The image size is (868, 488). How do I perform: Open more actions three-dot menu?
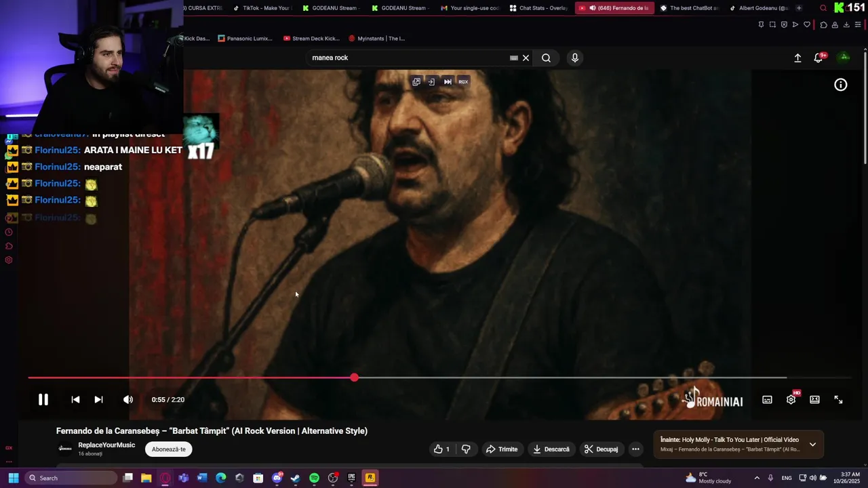coord(635,449)
